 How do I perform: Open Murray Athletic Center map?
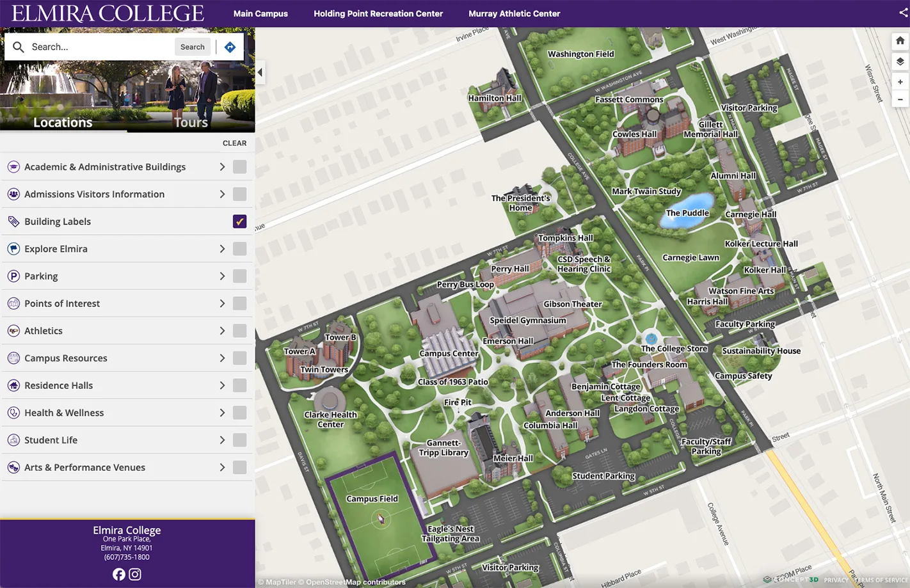click(x=514, y=13)
